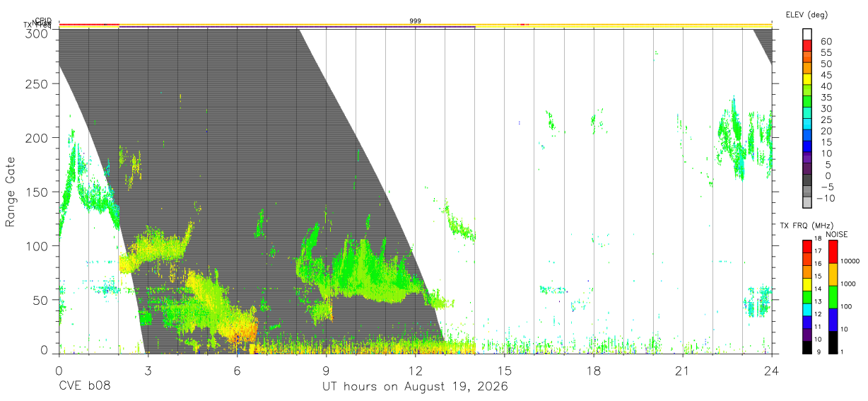
Task: Click the 14 label on the TX FRQ legend
Action: [818, 289]
